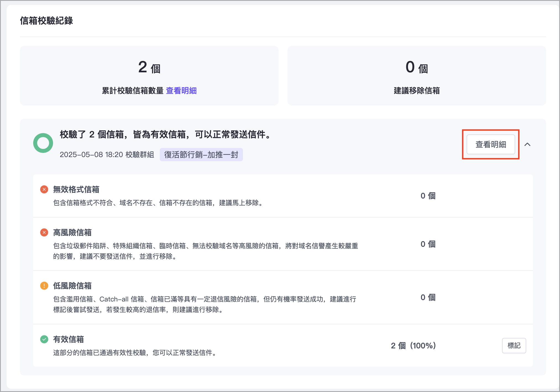
Task: Click red X icon beside 無效格式信箱
Action: click(44, 190)
